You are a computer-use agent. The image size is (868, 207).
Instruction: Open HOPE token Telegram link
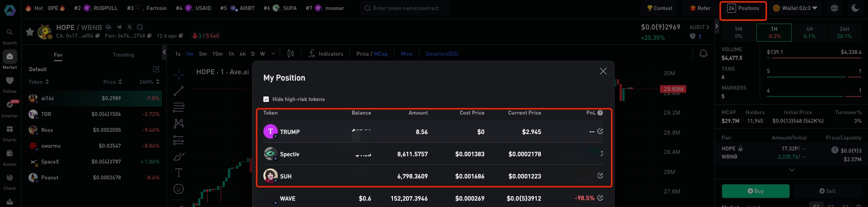pos(119,27)
